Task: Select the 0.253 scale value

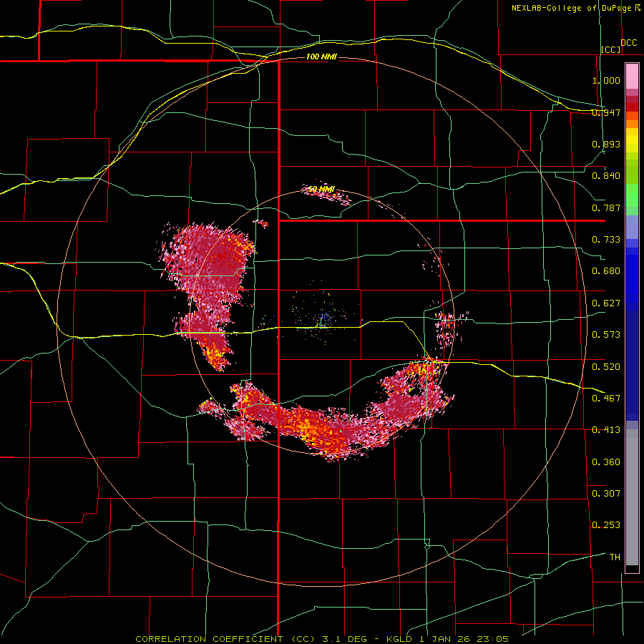Action: [606, 525]
